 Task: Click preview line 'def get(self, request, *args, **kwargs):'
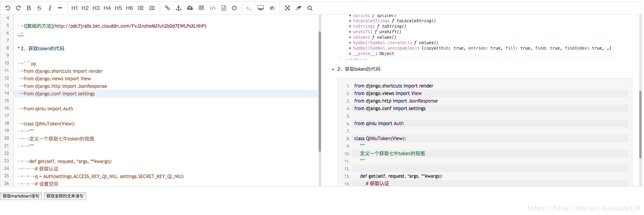(401, 176)
